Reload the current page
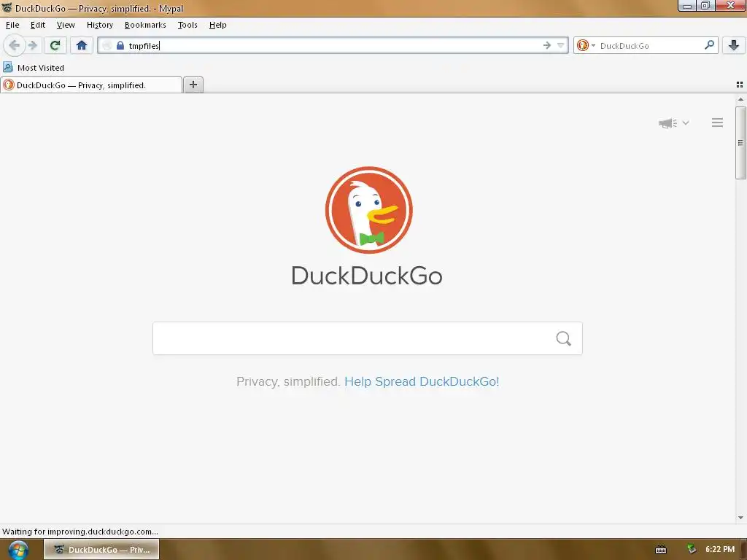This screenshot has width=747, height=560. [55, 46]
